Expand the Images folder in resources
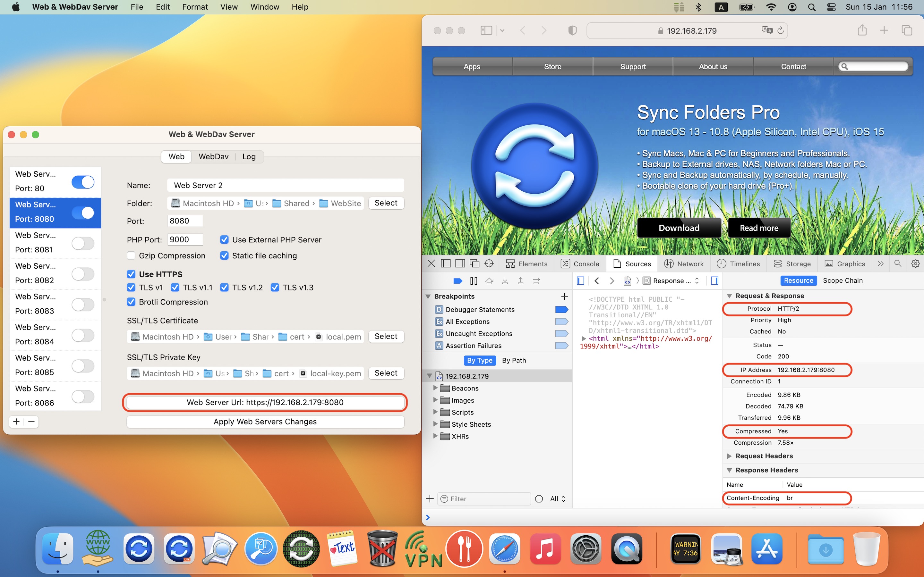 click(x=435, y=400)
